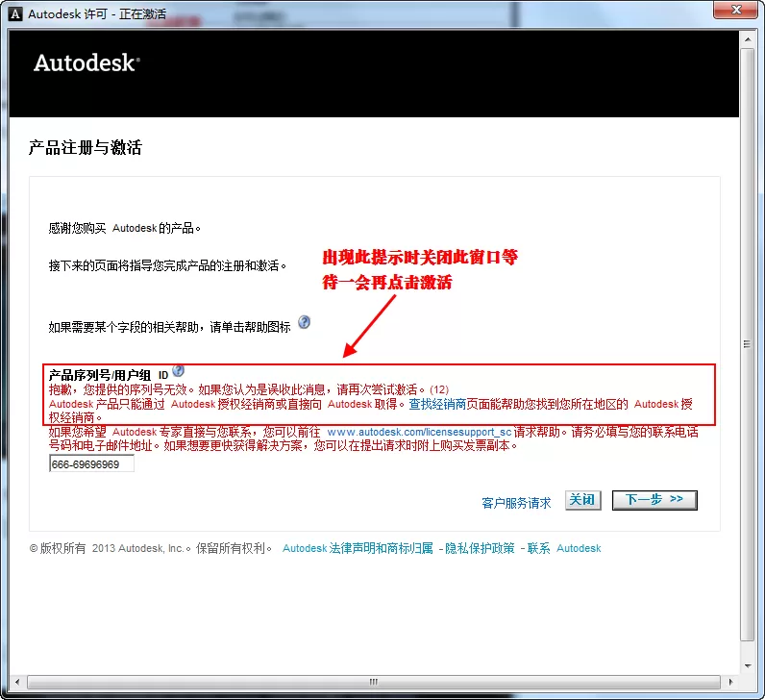Click the 下一步 >> button

(654, 500)
